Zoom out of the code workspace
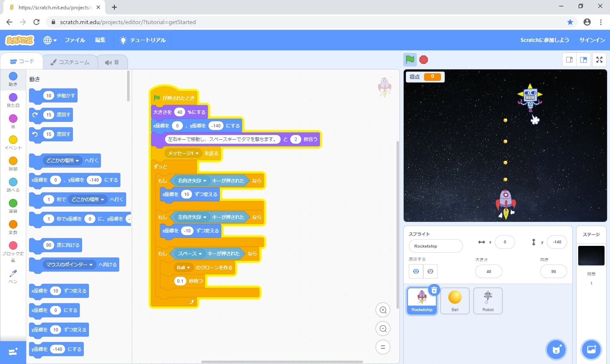Screen dimensions: 610x364 point(383,329)
